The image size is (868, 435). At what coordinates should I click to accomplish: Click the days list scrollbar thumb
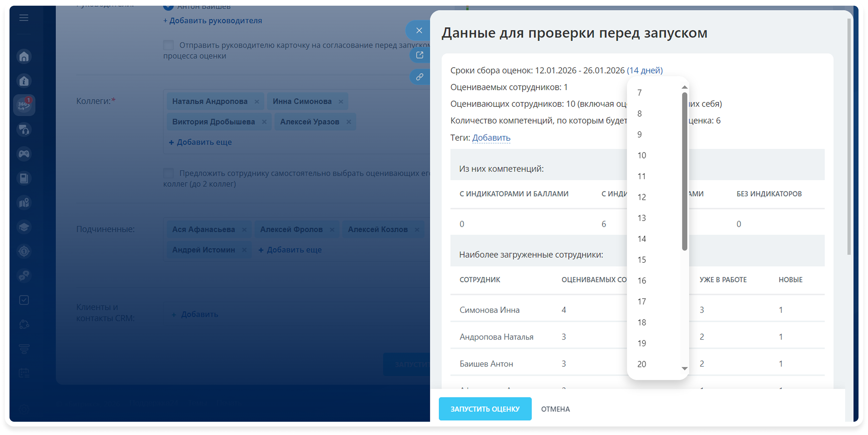(684, 172)
